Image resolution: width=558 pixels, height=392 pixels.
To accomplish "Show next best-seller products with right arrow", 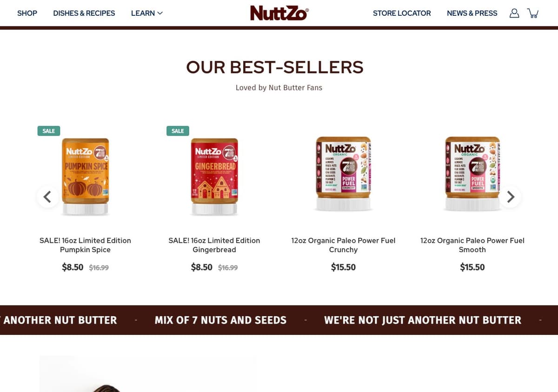I will (x=510, y=197).
